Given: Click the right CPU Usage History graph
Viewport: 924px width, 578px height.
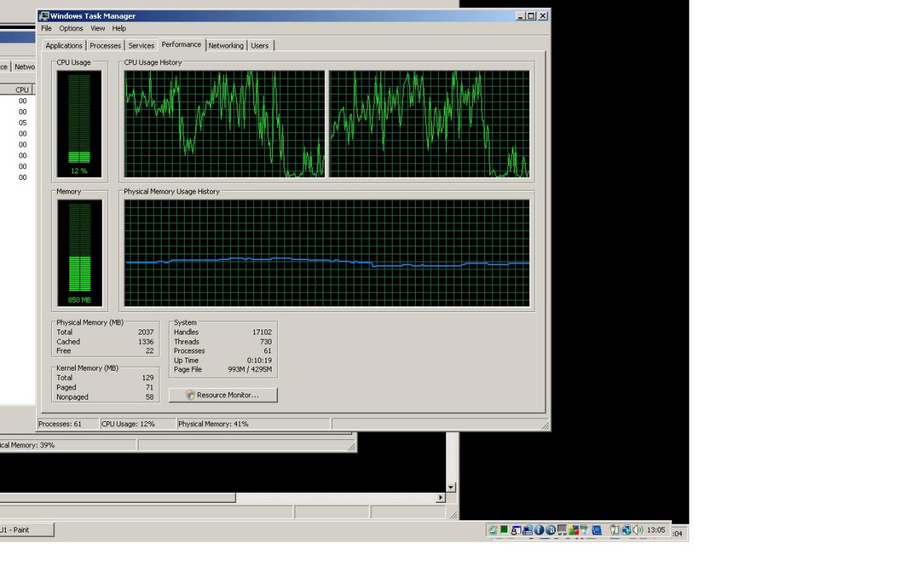Looking at the screenshot, I should pyautogui.click(x=430, y=124).
